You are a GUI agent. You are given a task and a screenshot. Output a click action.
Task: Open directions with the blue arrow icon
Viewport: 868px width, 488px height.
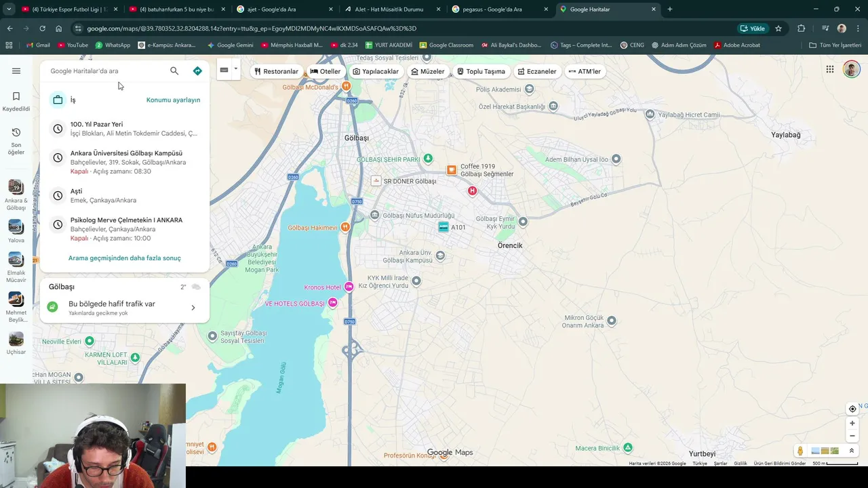click(x=197, y=70)
